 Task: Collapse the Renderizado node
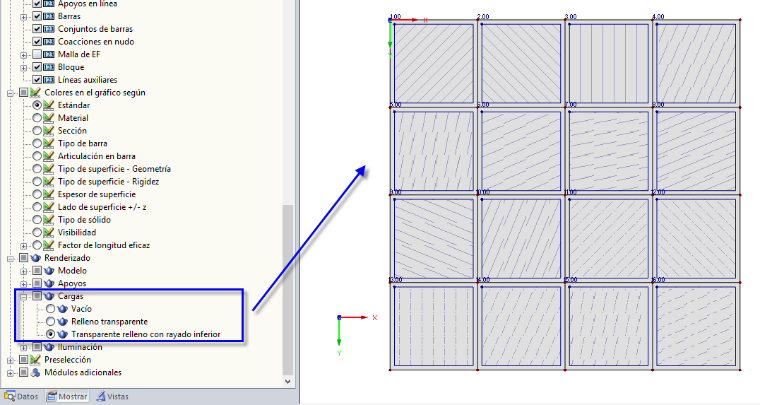tap(10, 258)
